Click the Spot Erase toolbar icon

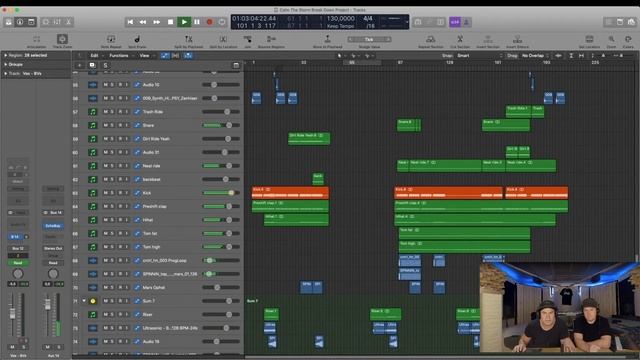point(137,39)
